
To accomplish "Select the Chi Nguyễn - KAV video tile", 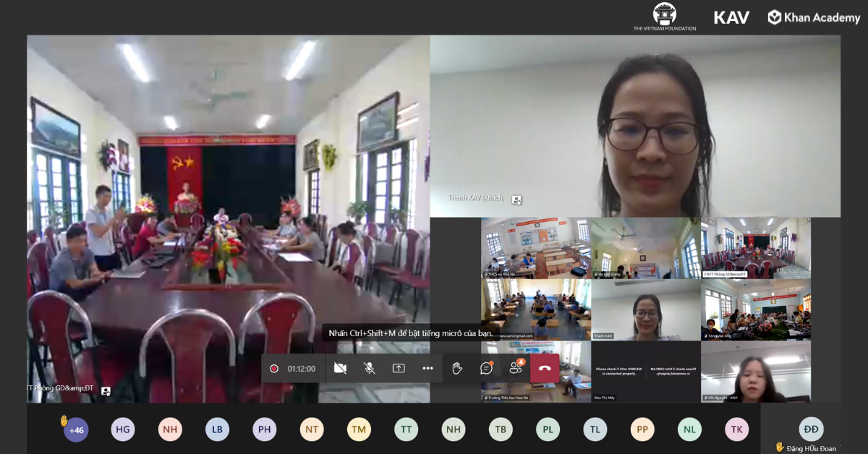I will [755, 372].
